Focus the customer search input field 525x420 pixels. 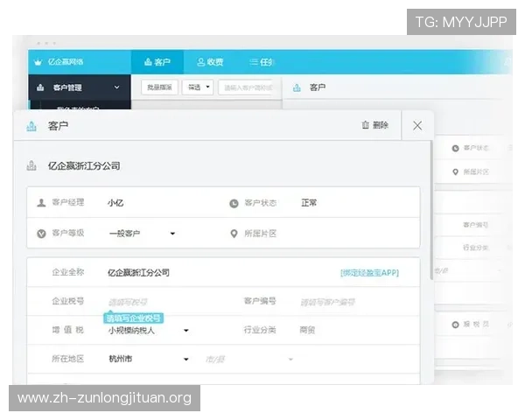[248, 87]
